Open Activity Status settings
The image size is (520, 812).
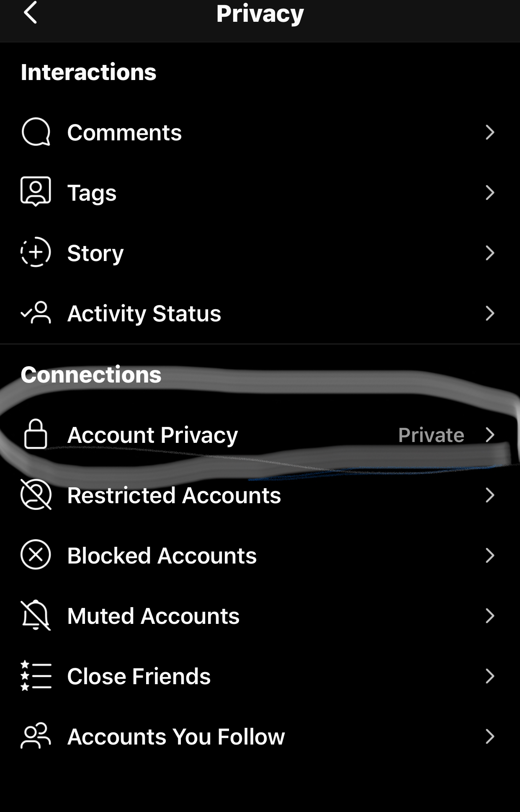[x=144, y=313]
